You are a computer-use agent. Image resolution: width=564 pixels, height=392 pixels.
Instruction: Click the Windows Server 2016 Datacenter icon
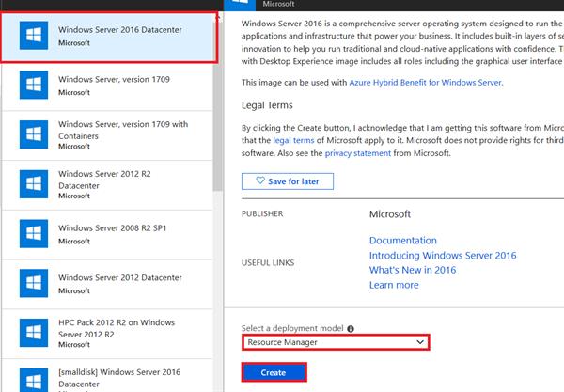[x=34, y=36]
